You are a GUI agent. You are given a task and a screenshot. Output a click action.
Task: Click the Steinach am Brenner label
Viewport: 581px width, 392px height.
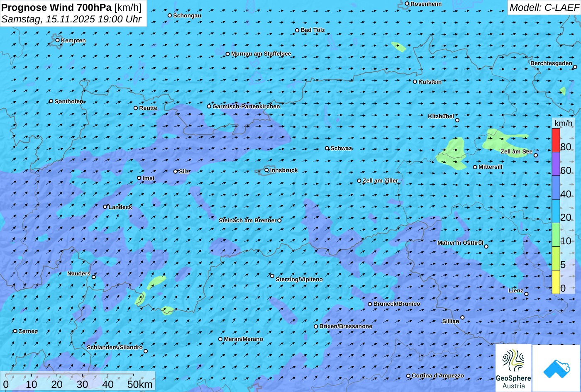coord(247,220)
